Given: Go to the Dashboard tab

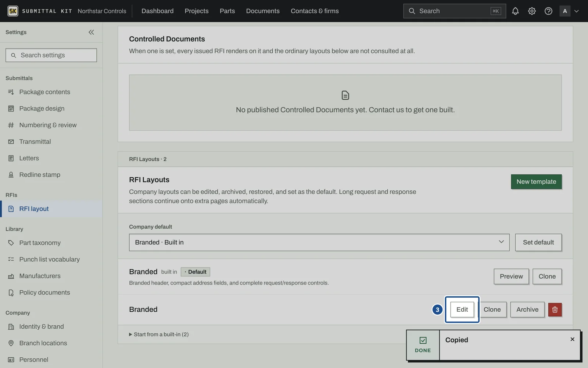Looking at the screenshot, I should coord(157,11).
